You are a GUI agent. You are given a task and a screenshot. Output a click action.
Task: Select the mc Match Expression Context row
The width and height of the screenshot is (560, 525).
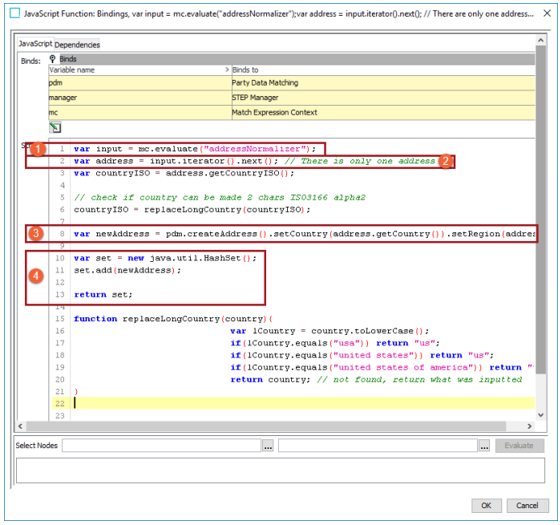coord(292,112)
